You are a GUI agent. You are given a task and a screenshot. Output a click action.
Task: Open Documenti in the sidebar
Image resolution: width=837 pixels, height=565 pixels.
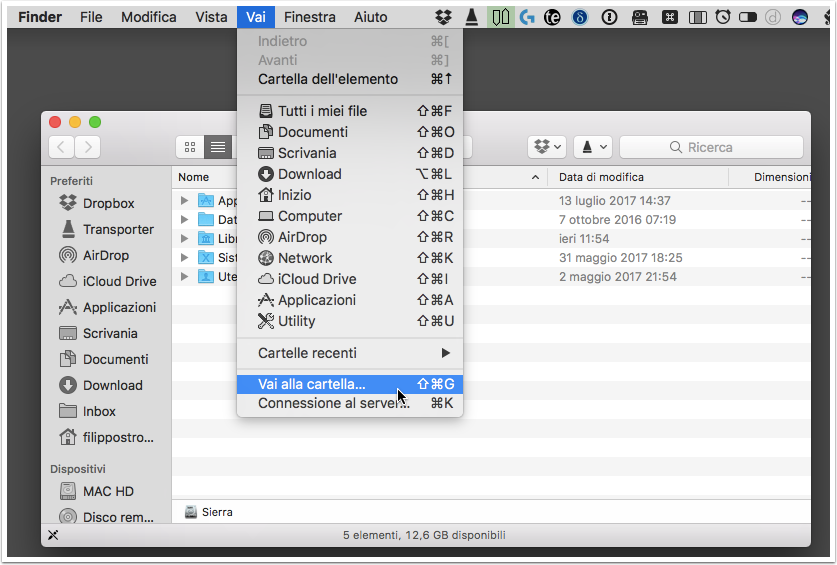pos(104,359)
